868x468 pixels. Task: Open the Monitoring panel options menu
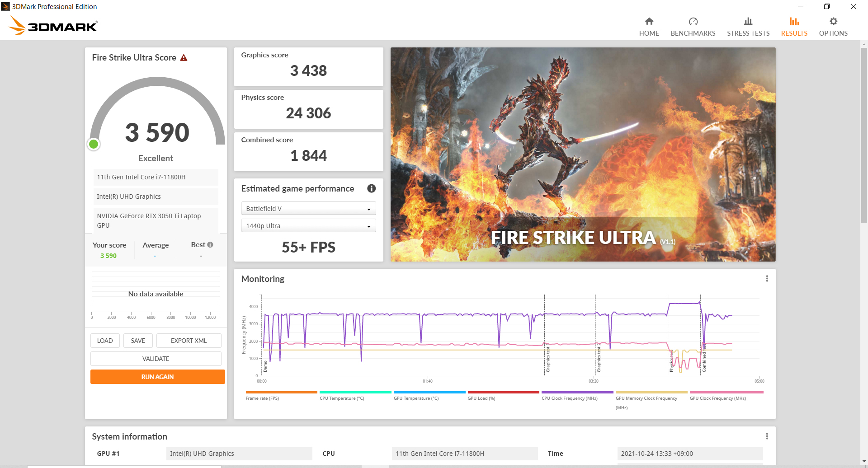pos(767,279)
